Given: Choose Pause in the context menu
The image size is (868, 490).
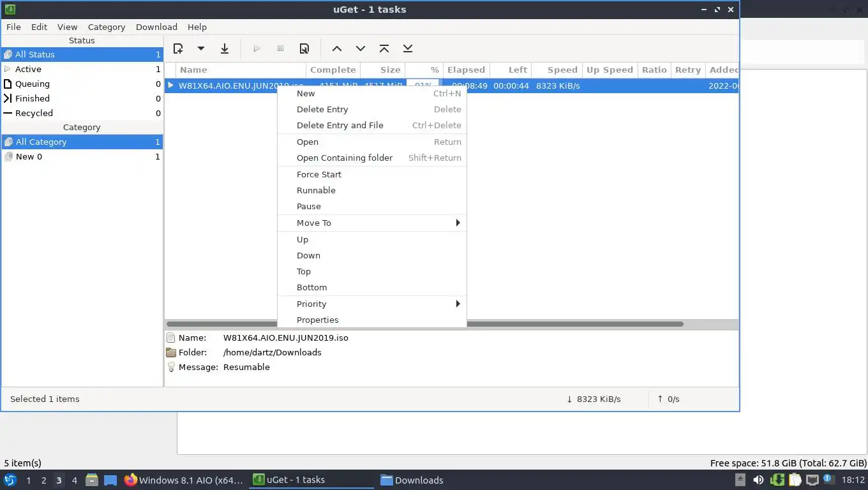Looking at the screenshot, I should click(x=372, y=206).
